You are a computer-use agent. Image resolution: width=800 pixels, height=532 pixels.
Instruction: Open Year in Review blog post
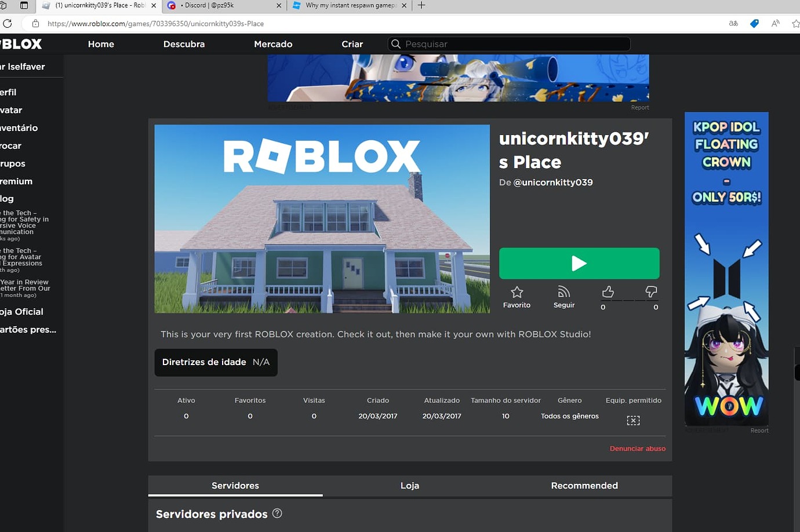[x=25, y=288]
